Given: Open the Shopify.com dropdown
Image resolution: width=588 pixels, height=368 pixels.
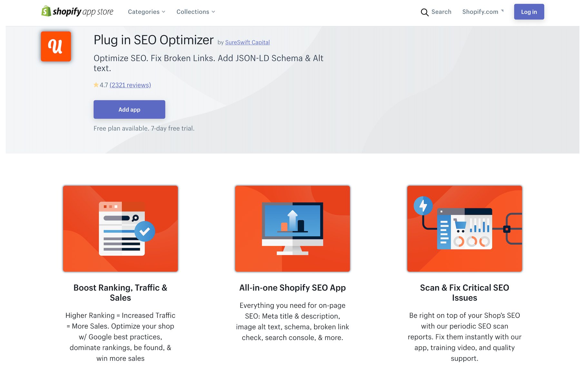Looking at the screenshot, I should (480, 12).
